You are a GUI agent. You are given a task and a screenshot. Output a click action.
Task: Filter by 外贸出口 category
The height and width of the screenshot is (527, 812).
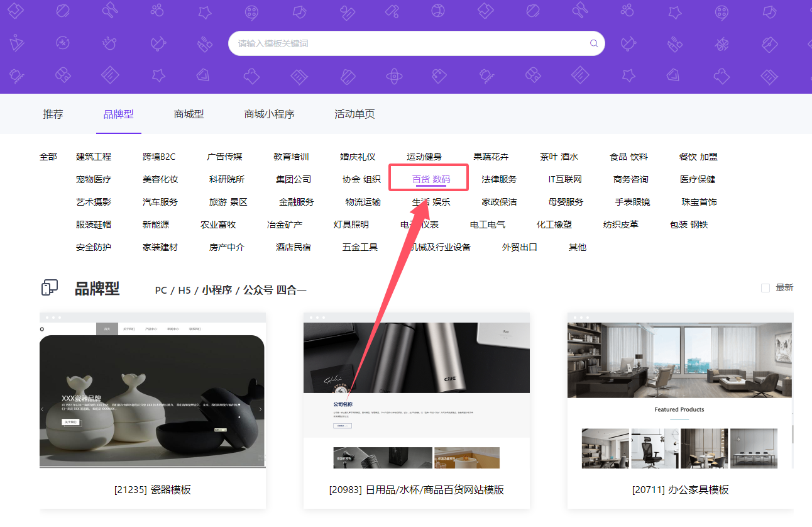click(520, 247)
